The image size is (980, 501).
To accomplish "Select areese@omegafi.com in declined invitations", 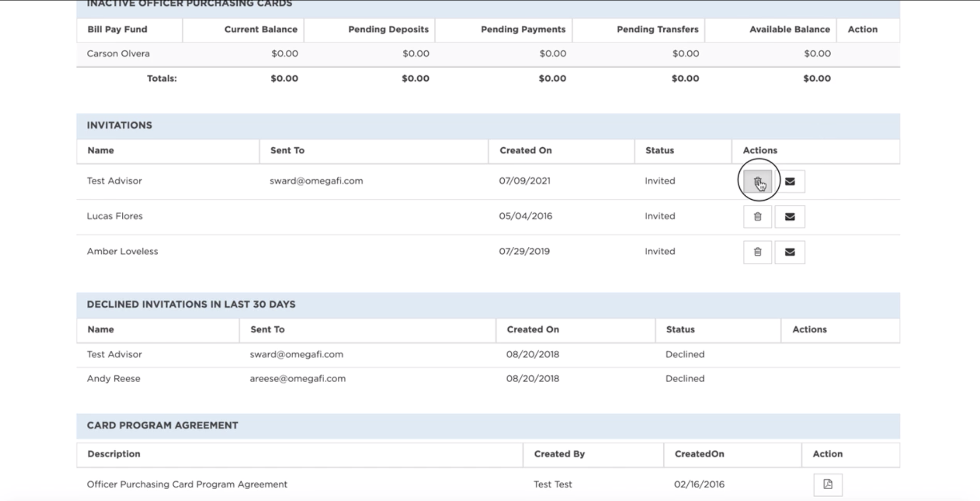I will 298,378.
